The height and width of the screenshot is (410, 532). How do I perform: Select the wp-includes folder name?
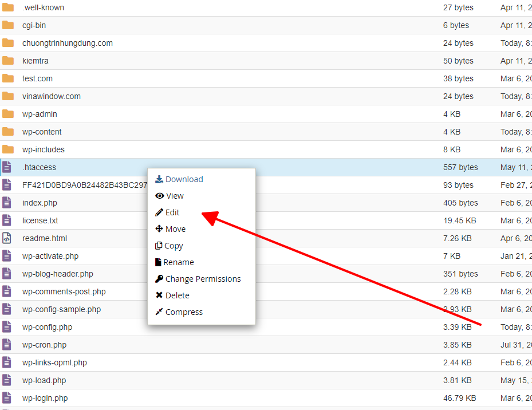[44, 149]
